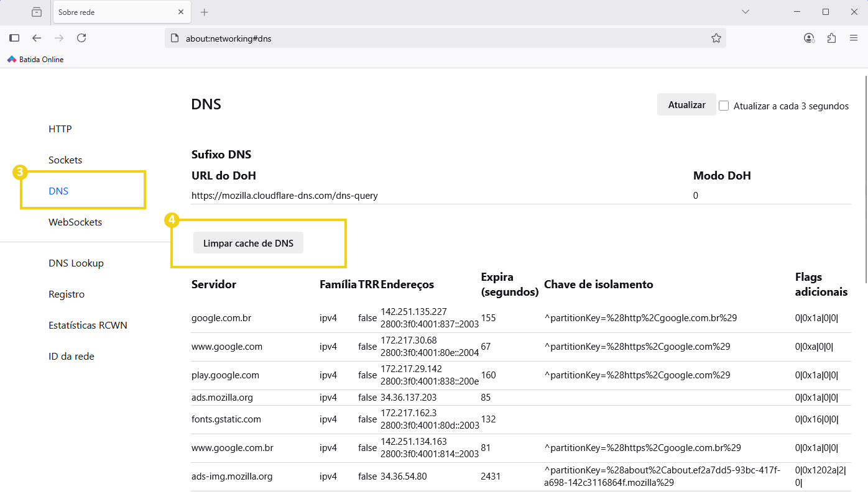The image size is (868, 492).
Task: Open DNS Lookup in sidebar
Action: pos(76,263)
